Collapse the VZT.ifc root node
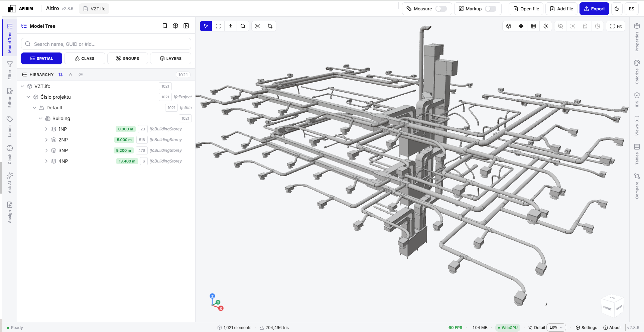Screen dimensions: 644x332 coord(22,86)
